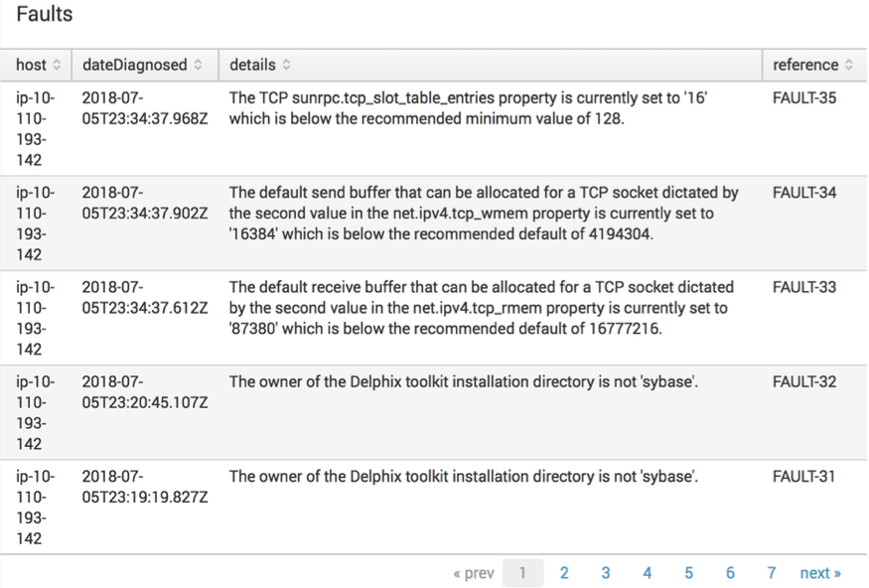This screenshot has height=588, width=869.
Task: Click the details column sort icon
Action: click(286, 66)
